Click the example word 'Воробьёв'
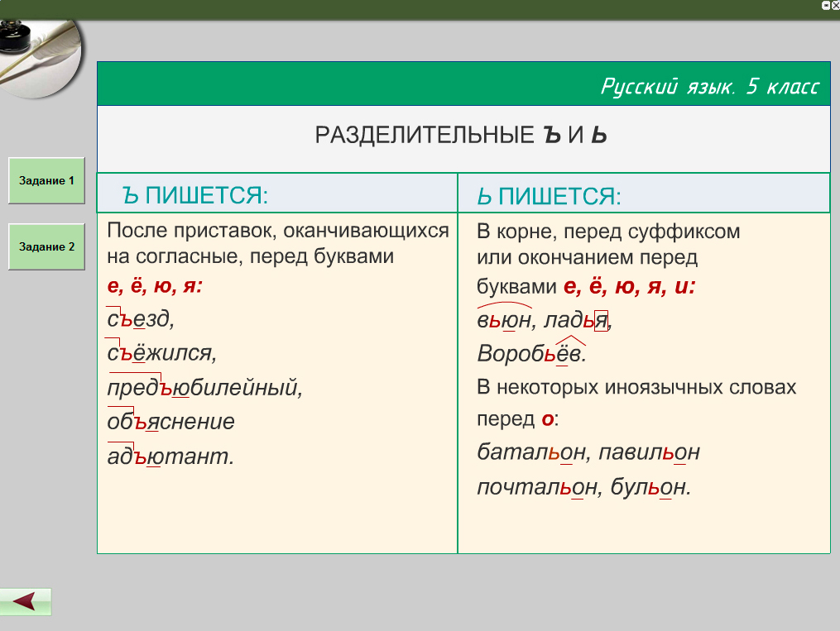840x631 pixels. (530, 354)
